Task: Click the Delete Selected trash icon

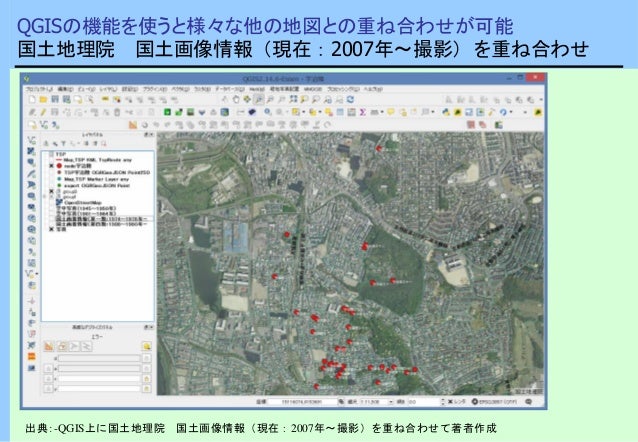Action: (117, 112)
